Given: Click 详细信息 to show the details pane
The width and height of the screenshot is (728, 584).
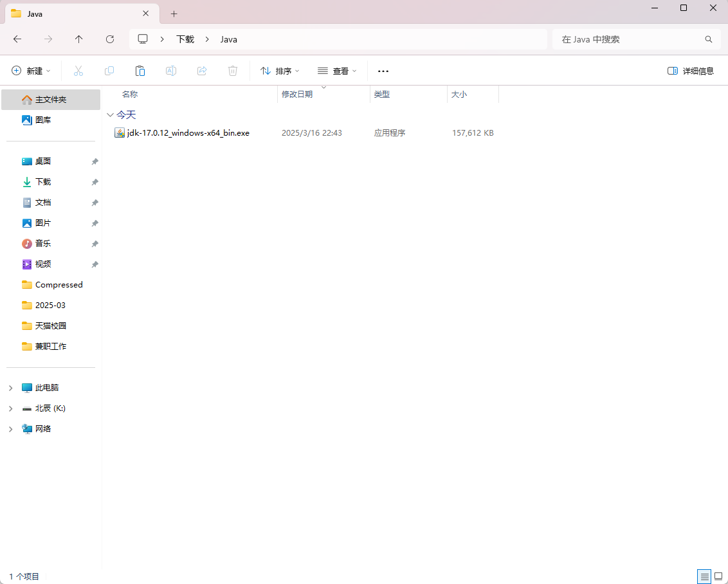Looking at the screenshot, I should tap(691, 71).
